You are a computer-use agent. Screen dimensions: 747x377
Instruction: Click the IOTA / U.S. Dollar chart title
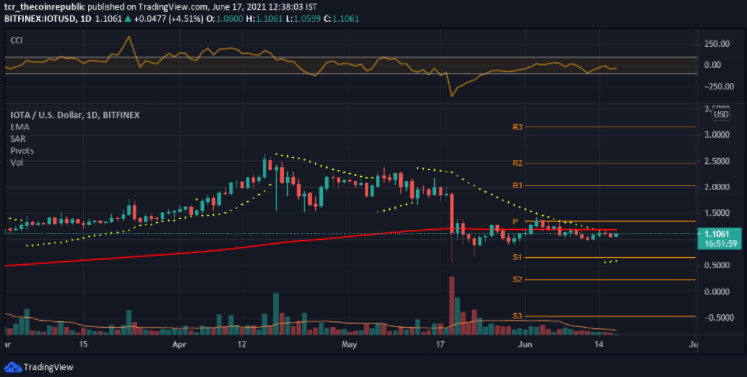75,115
